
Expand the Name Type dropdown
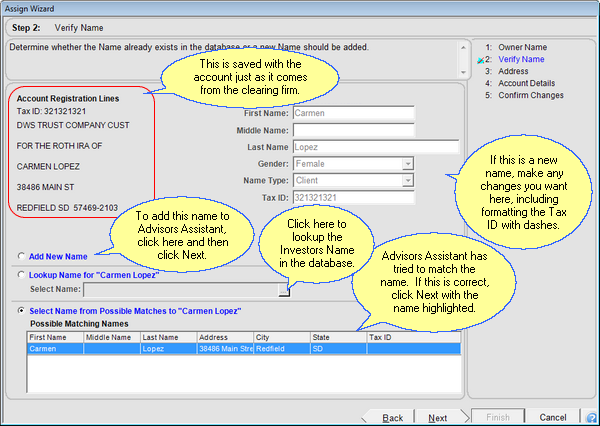click(407, 181)
